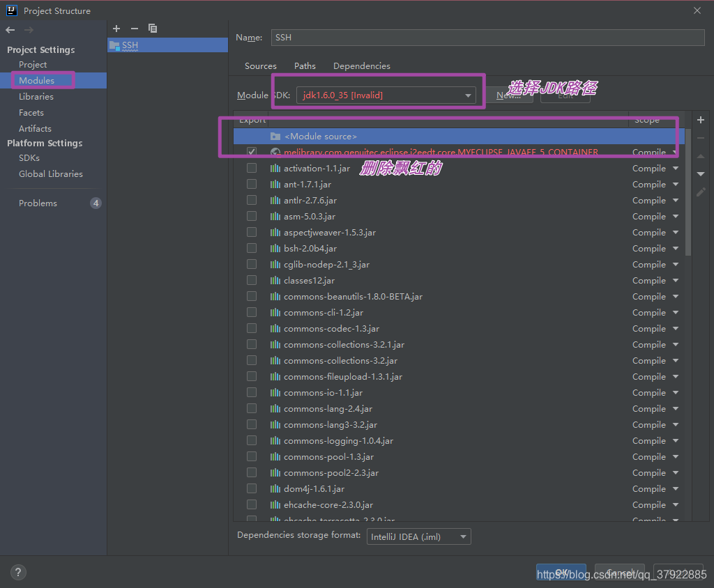
Task: Open SDKs platform settings
Action: [x=29, y=158]
